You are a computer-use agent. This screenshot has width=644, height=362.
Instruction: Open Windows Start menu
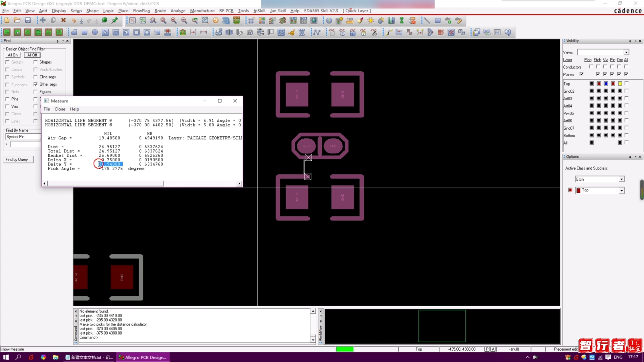(x=6, y=357)
